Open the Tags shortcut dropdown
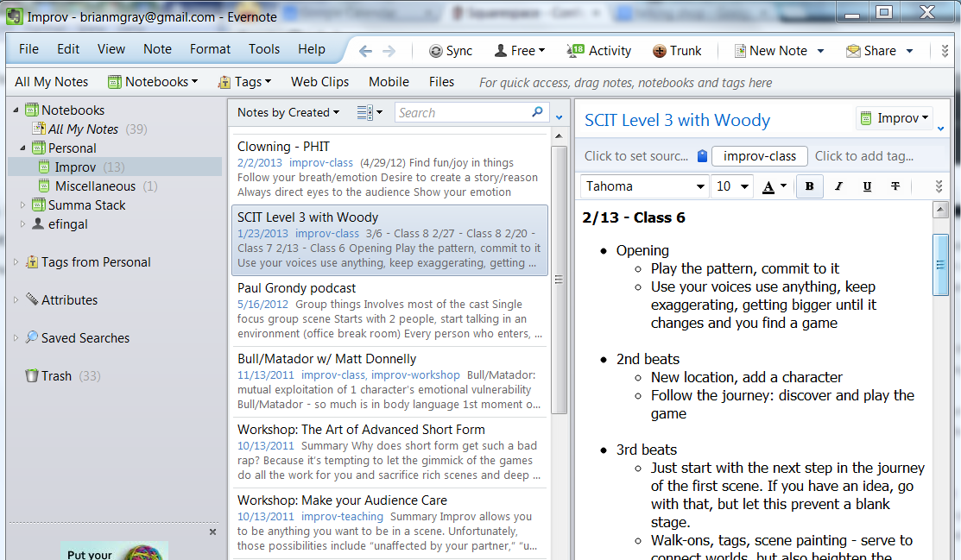Viewport: 961px width, 560px height. coord(244,81)
